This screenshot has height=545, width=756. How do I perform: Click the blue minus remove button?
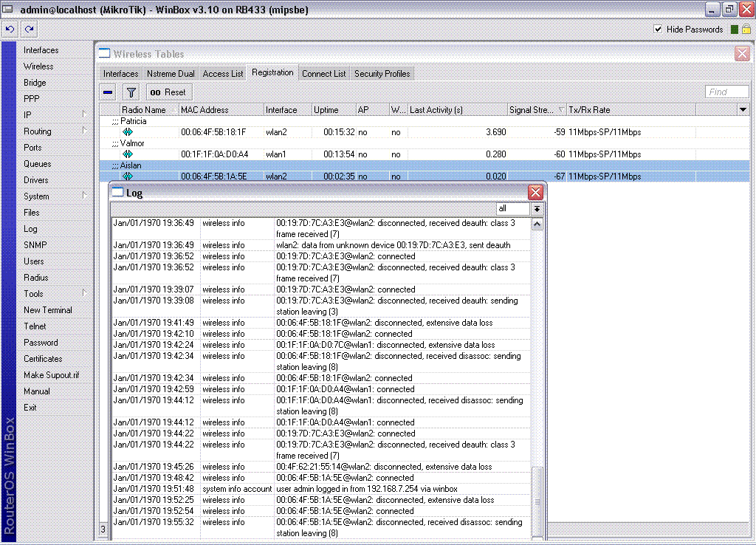[109, 92]
